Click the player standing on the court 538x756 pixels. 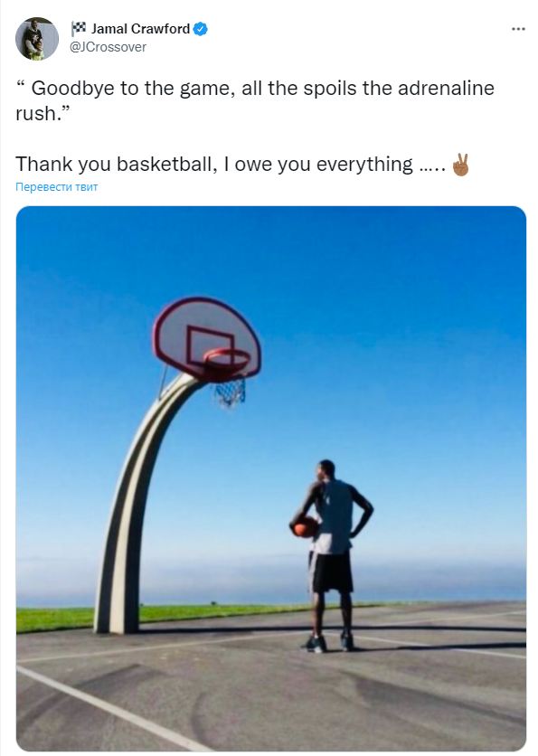pyautogui.click(x=332, y=556)
